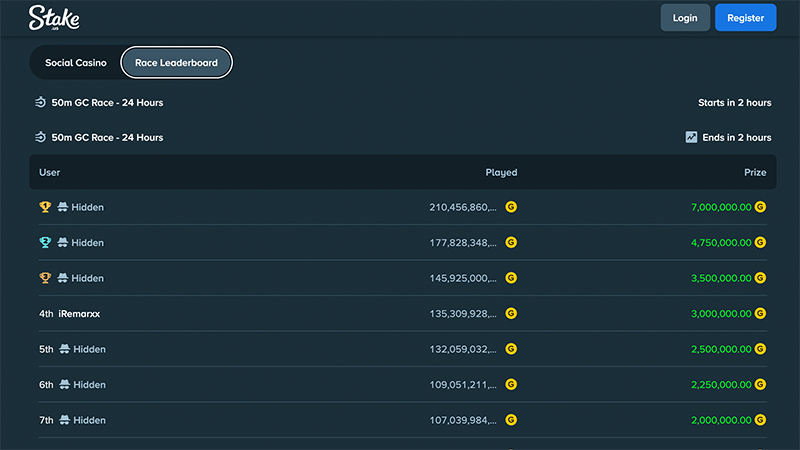Click the played amount 109,051,211
Viewport: 800px width, 450px height.
(x=463, y=385)
